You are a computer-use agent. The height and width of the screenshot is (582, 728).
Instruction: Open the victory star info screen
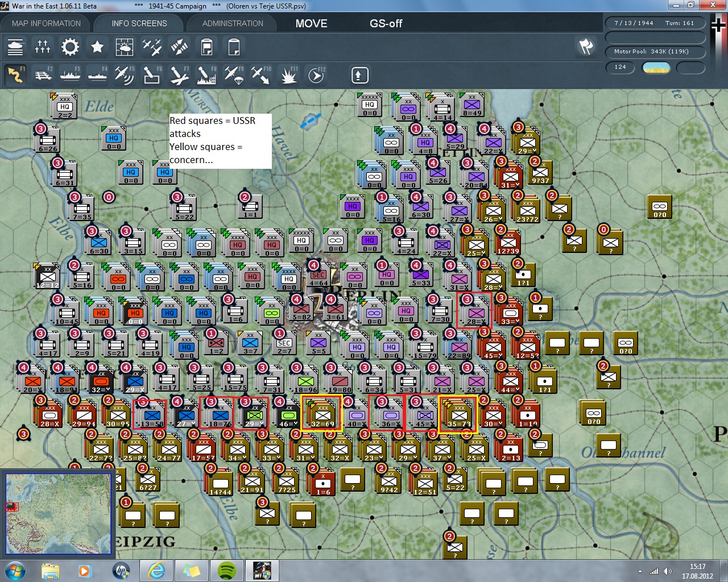click(x=97, y=47)
